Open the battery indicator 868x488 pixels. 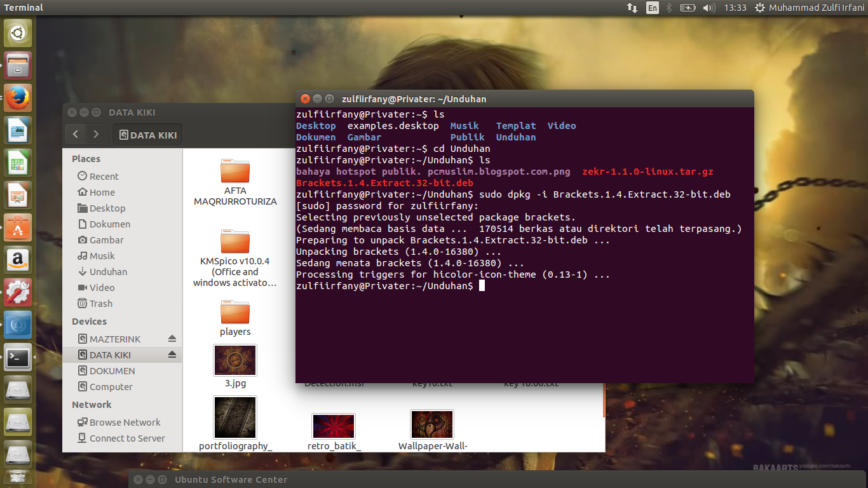688,8
